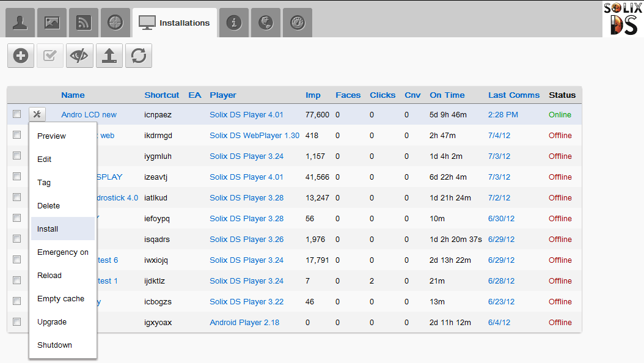Open Solix DS Player 4.01 link in icnpaez row
644x363 pixels.
246,114
